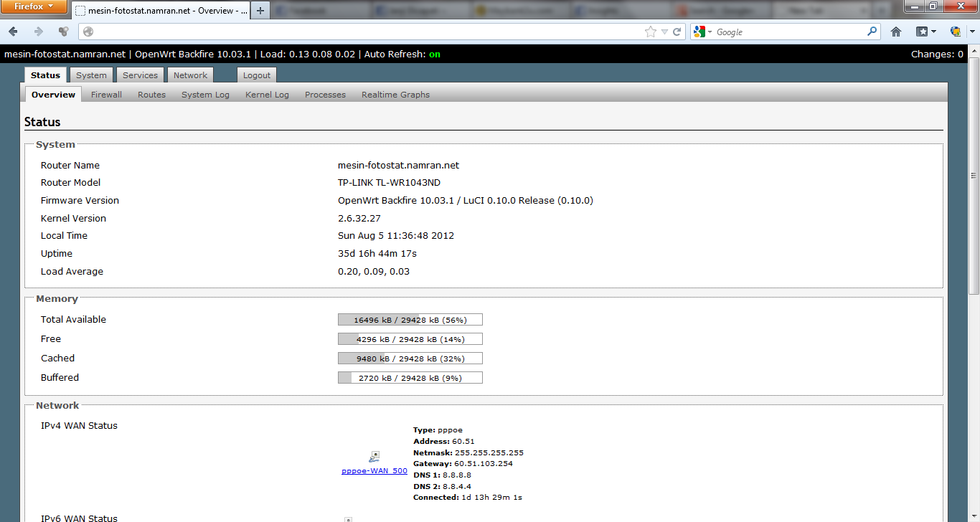Open the URL history dropdown arrow

(664, 32)
